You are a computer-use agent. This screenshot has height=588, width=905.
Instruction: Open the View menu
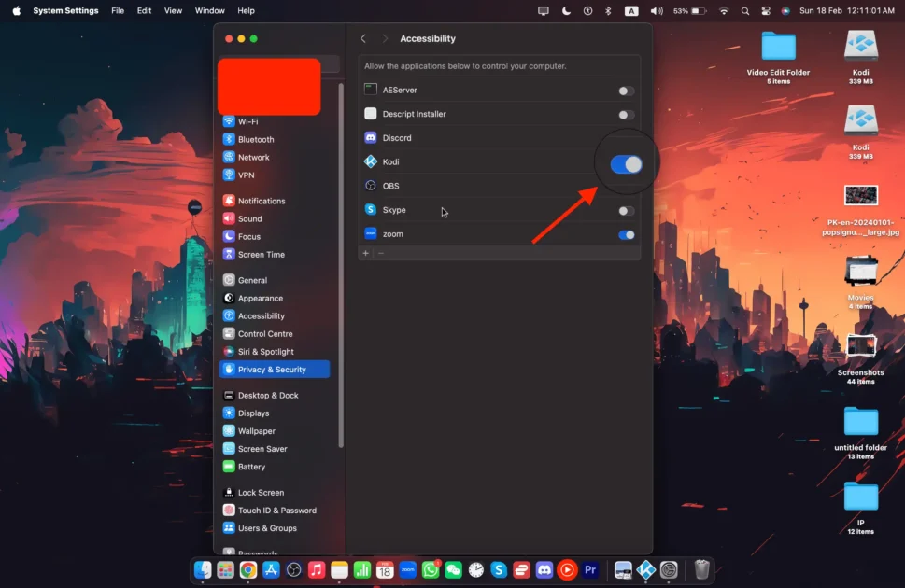point(173,10)
